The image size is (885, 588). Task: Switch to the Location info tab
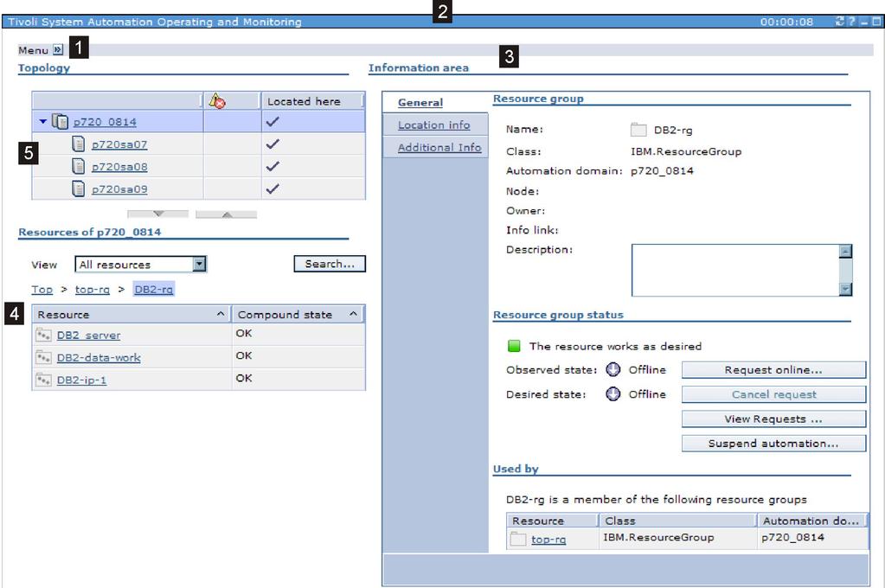pos(433,125)
